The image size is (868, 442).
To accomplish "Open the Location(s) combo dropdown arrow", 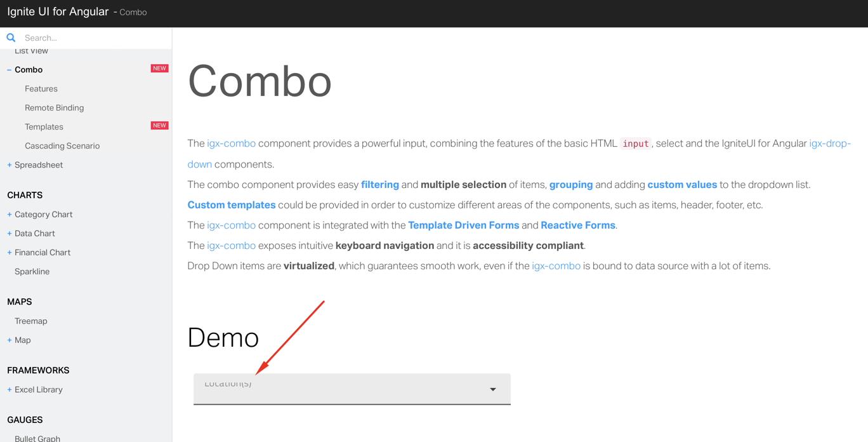I will click(x=492, y=389).
